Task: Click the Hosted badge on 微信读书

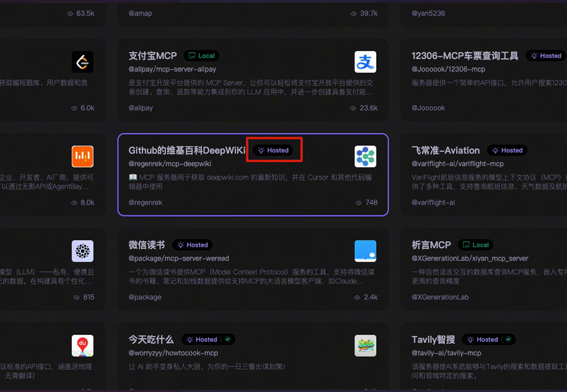Action: (x=192, y=245)
